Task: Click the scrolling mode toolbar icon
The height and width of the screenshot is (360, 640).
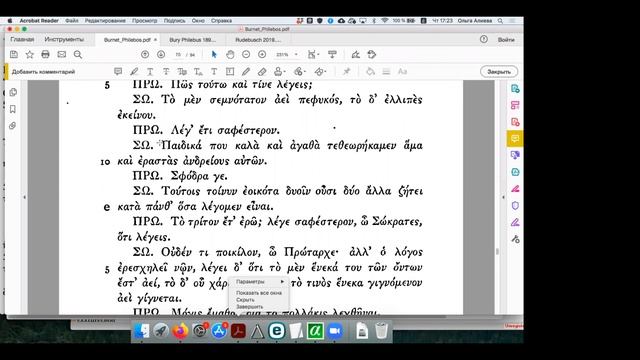Action: tap(332, 54)
